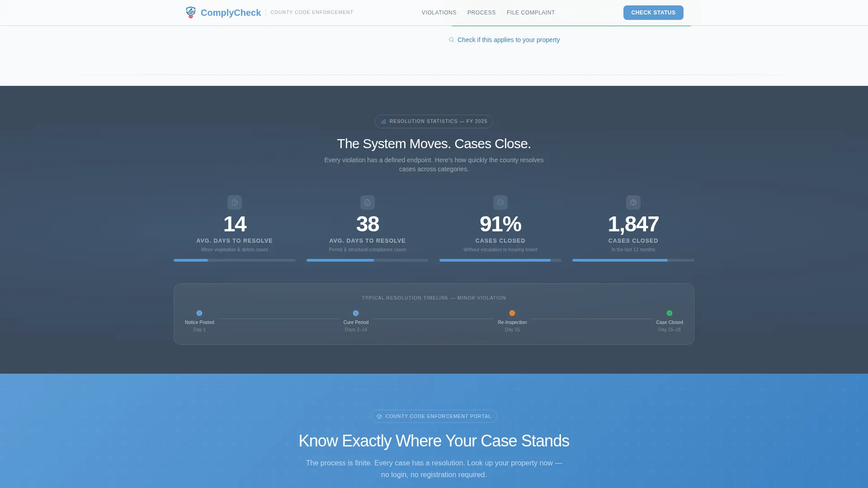Click 'In the last 12 months' caption
868x488 pixels.
pos(633,250)
